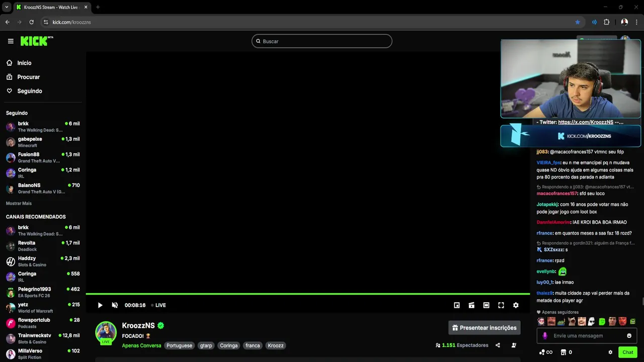Click the 1.151 Espectadores count

pos(462,345)
